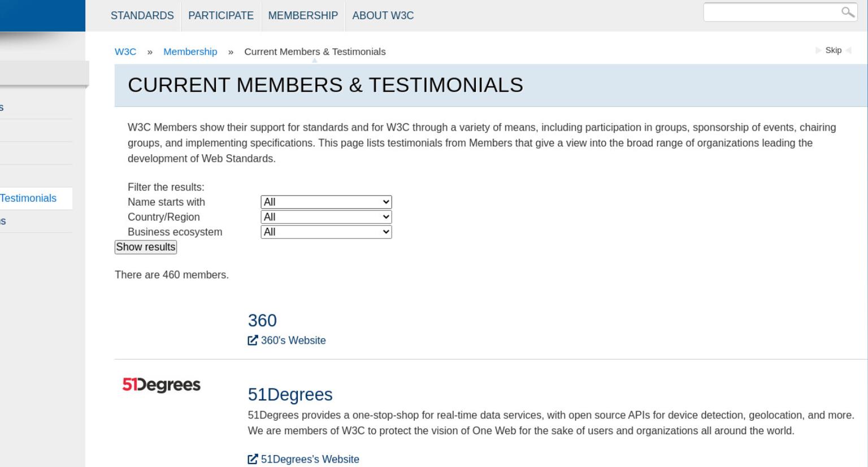The width and height of the screenshot is (868, 467).
Task: Open the Name starts with dropdown
Action: tap(326, 202)
